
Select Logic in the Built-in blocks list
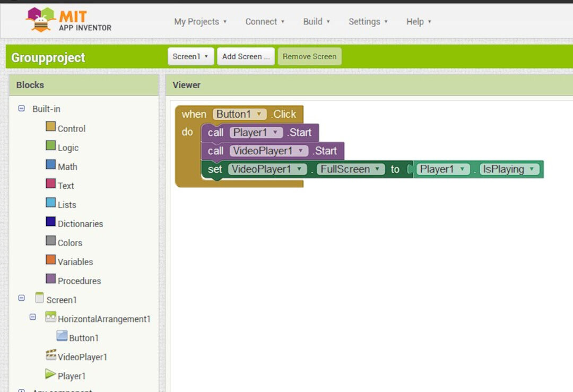68,147
